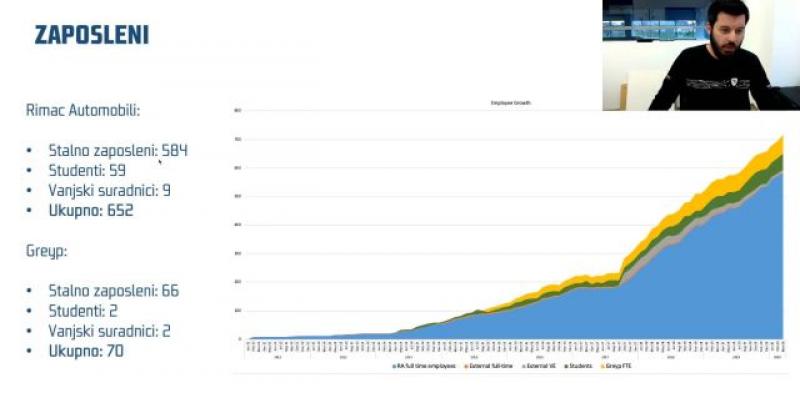Viewport: 800px width, 413px height.
Task: Click the ZAPOSLENI slide title
Action: (91, 35)
